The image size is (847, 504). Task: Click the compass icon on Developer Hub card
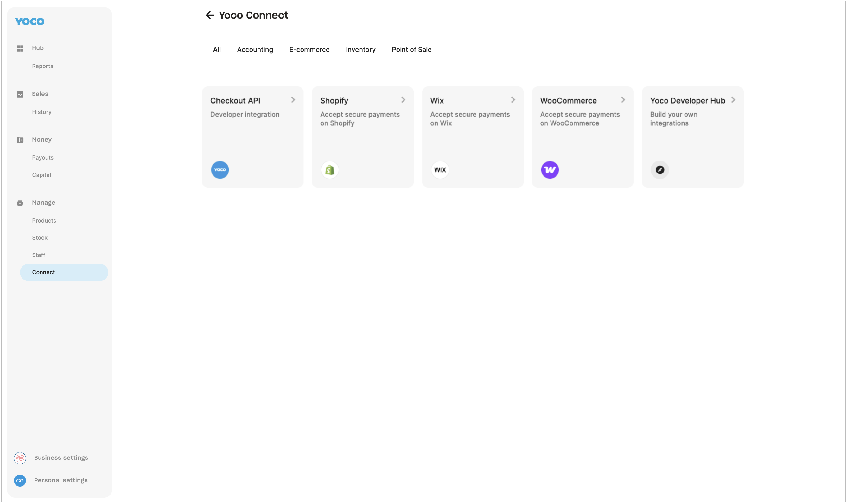pyautogui.click(x=659, y=170)
